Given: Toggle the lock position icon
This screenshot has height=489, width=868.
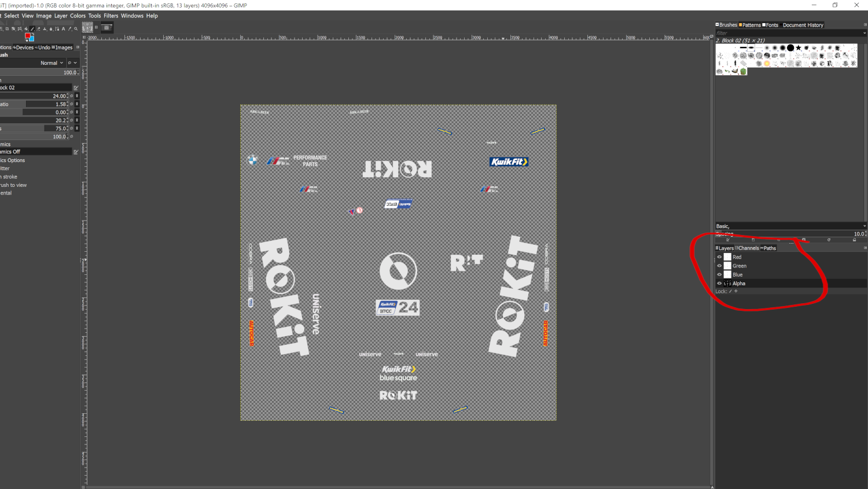Looking at the screenshot, I should coord(736,291).
